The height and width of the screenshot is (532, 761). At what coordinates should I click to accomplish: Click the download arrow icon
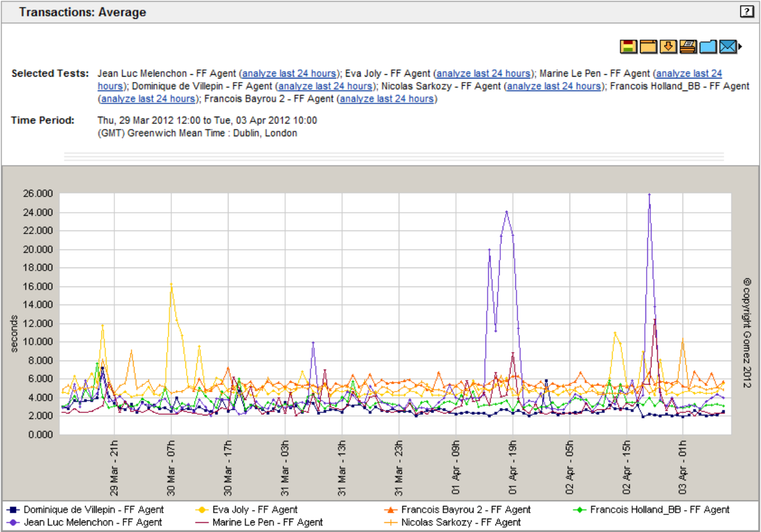(x=668, y=46)
